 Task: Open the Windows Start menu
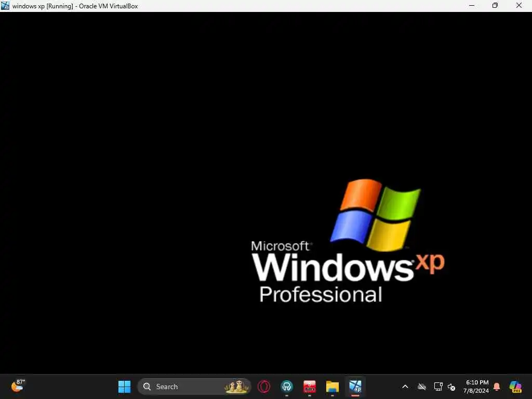point(124,387)
